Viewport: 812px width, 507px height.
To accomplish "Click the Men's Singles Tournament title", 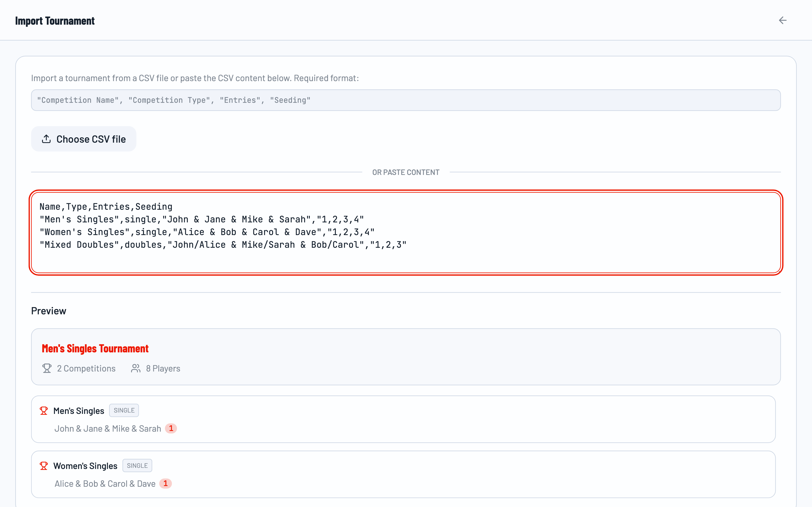I will pyautogui.click(x=95, y=348).
